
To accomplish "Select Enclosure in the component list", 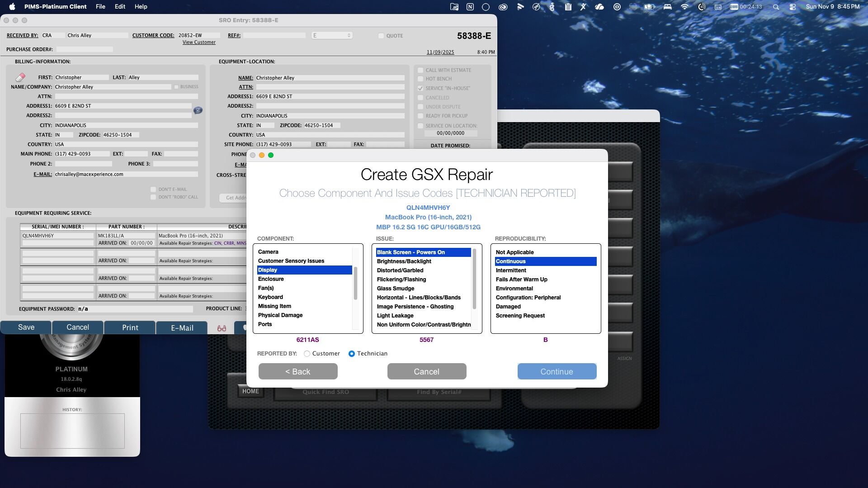I will tap(305, 279).
